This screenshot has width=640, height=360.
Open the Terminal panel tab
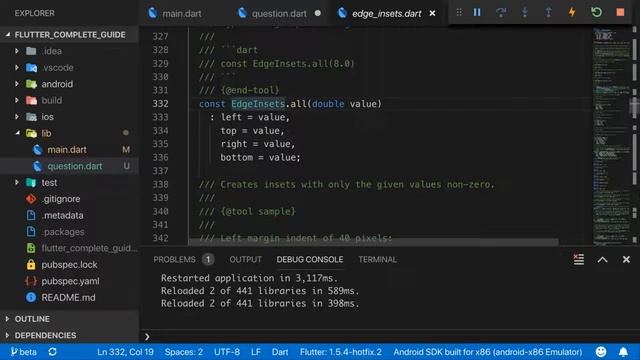point(378,260)
